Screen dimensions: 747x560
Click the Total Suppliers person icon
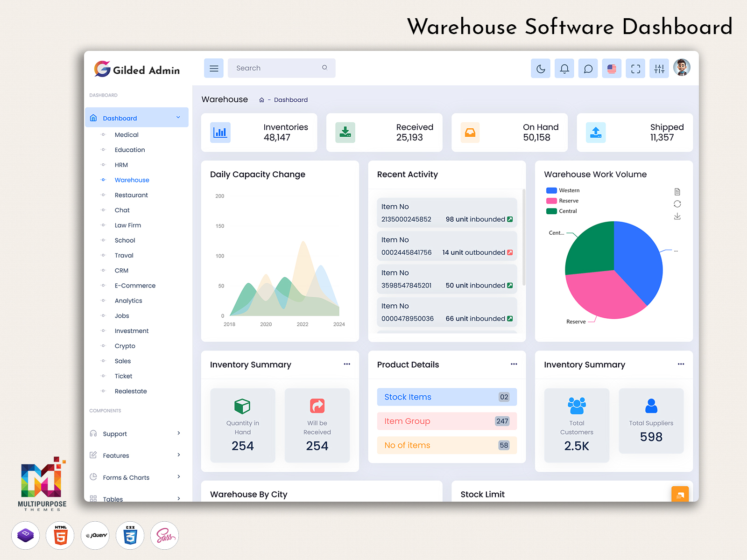(x=651, y=406)
